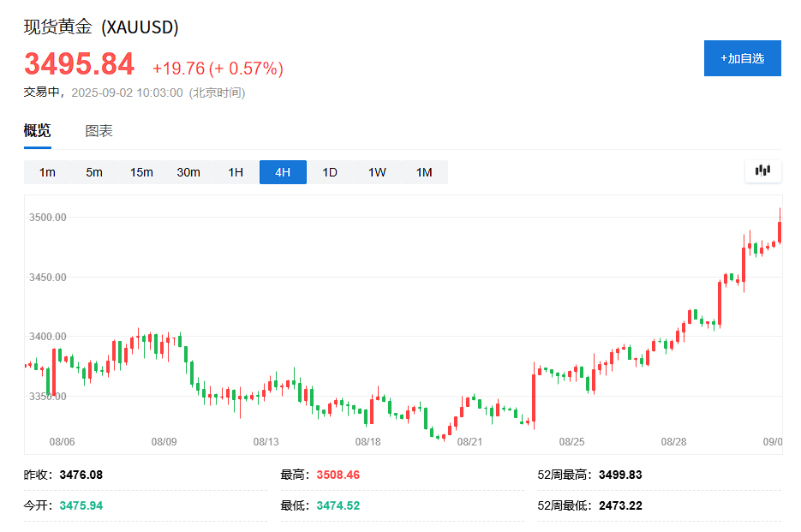Click the 现货黄金 (XAUUSD) title
The image size is (801, 532).
[x=101, y=27]
